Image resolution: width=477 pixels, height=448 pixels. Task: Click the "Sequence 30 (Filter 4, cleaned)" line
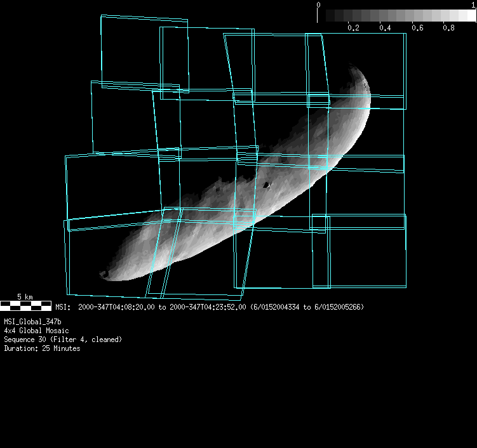[x=63, y=339]
